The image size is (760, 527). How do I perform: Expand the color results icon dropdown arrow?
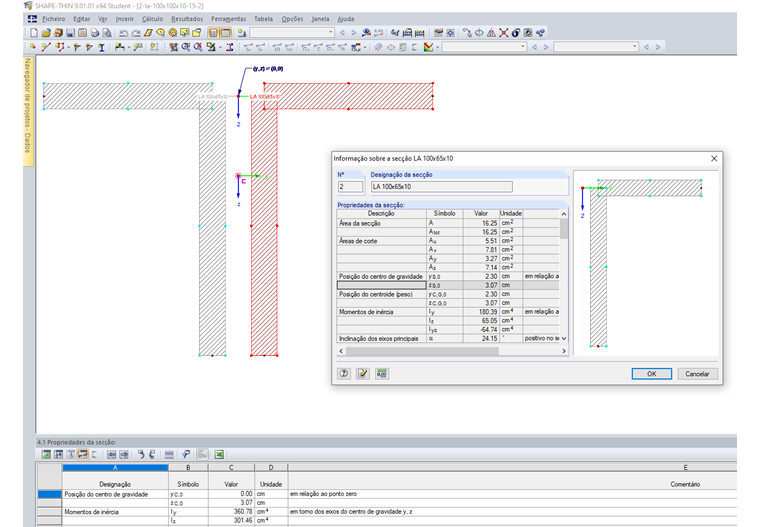437,47
